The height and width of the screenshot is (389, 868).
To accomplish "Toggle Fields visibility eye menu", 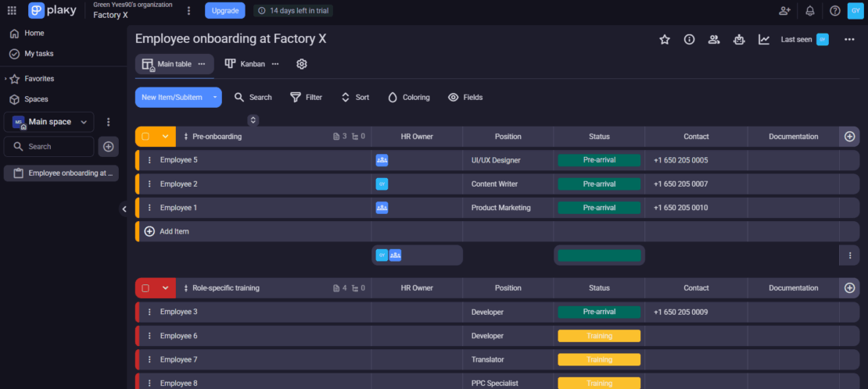I will coord(465,98).
